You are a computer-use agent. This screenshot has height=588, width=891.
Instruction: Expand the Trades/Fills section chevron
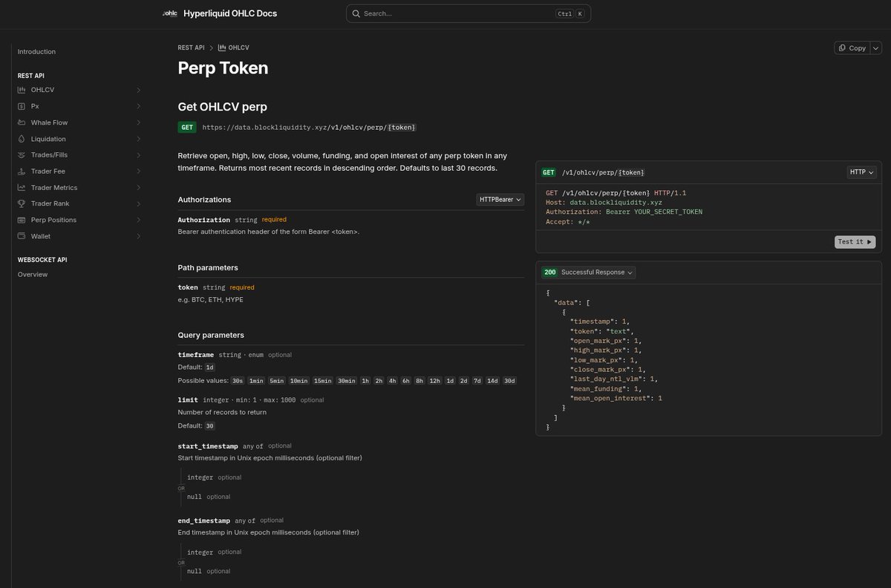click(x=138, y=155)
